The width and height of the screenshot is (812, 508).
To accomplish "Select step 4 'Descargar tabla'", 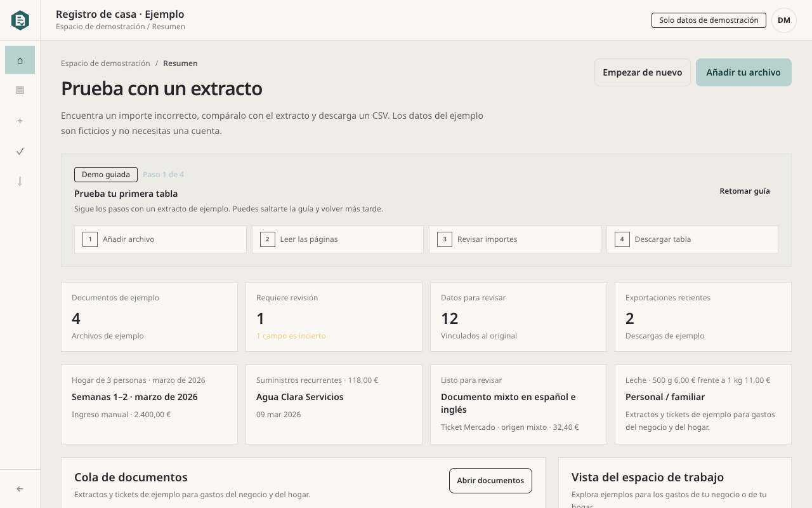I will click(x=692, y=239).
